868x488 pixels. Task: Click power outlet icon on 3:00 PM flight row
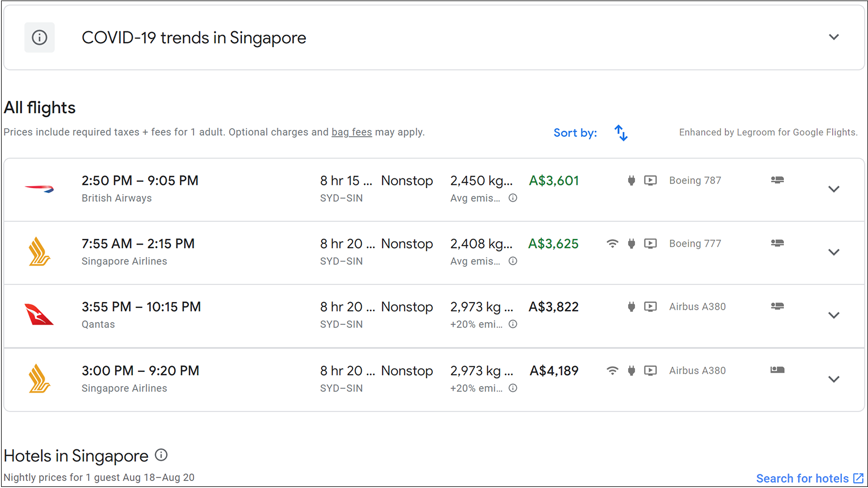tap(631, 370)
